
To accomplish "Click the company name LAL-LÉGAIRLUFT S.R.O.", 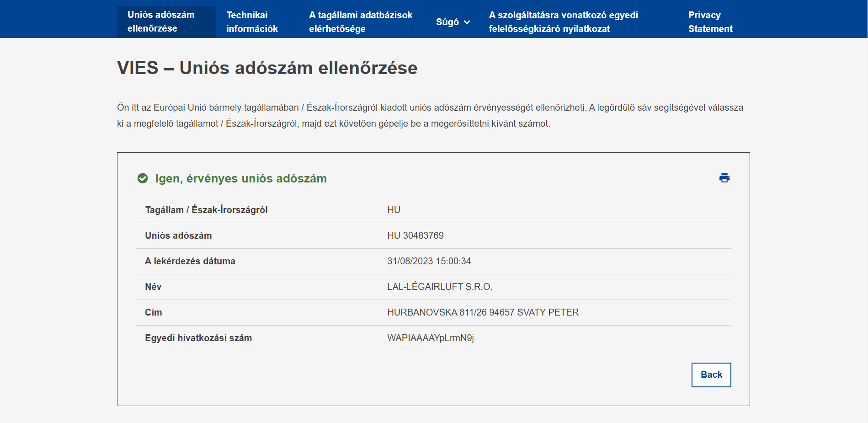I will coord(439,287).
